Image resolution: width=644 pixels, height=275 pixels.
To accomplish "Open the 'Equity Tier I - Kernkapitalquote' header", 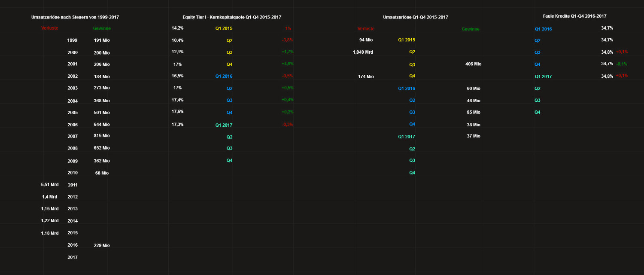I will [232, 17].
